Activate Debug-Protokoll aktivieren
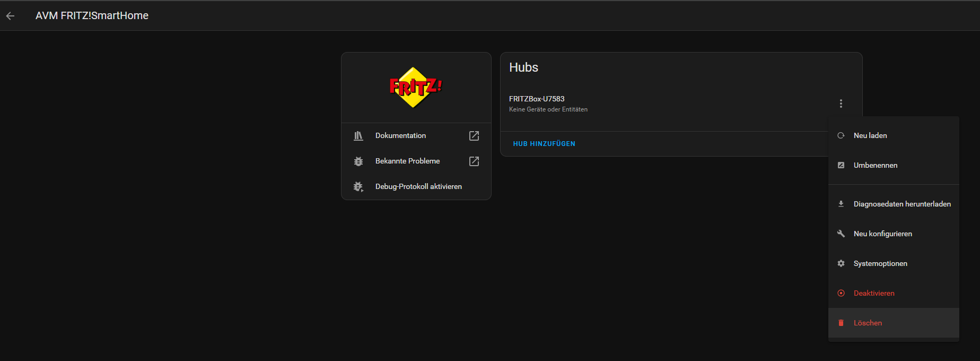This screenshot has height=361, width=980. point(416,187)
